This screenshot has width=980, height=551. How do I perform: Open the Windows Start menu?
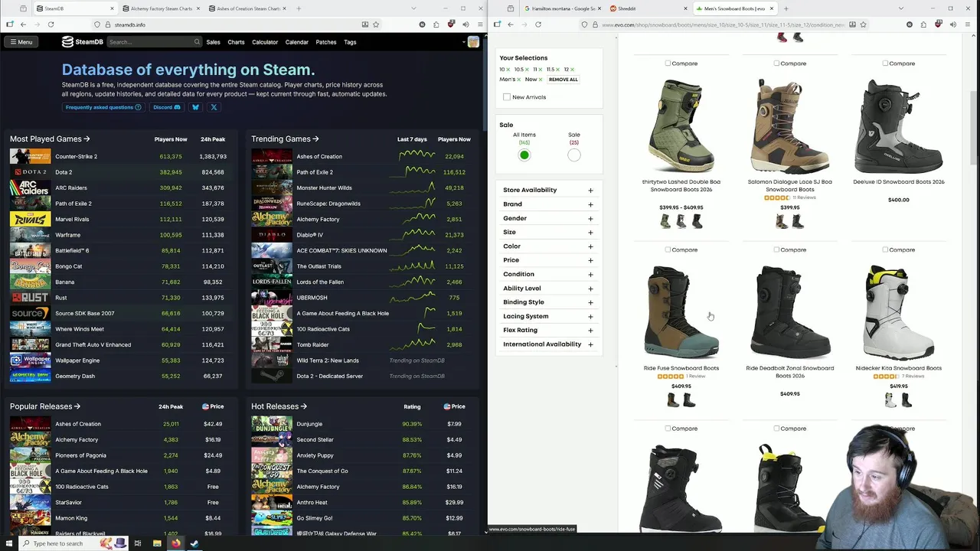(x=9, y=543)
